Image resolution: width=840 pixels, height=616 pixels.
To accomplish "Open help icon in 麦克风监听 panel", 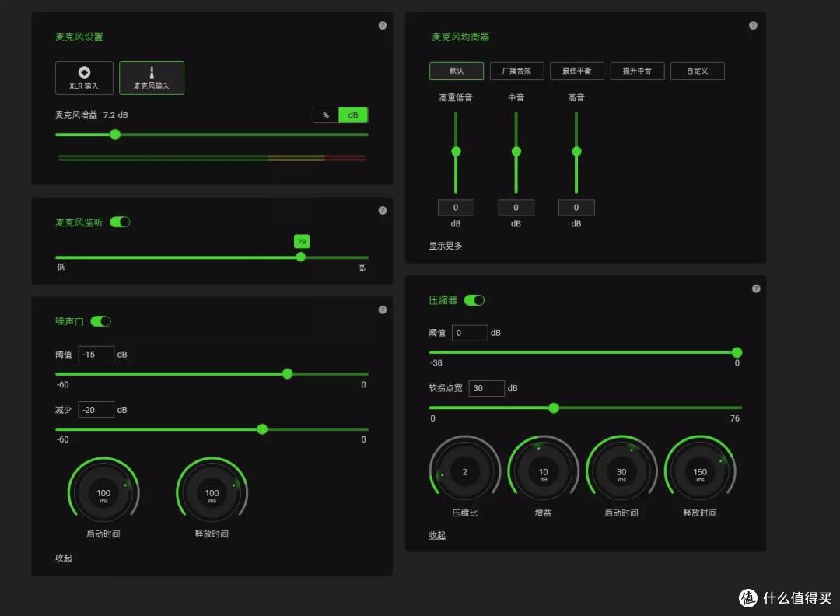I will [383, 211].
